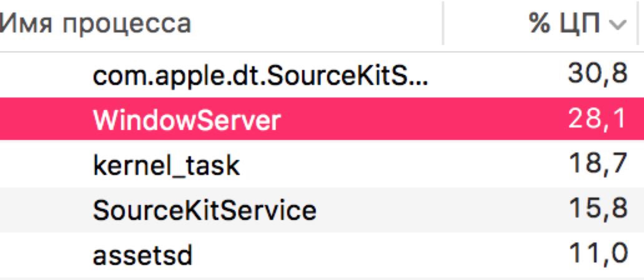Click blank icon area left of kernel_task
This screenshot has height=280, width=644.
[x=47, y=165]
